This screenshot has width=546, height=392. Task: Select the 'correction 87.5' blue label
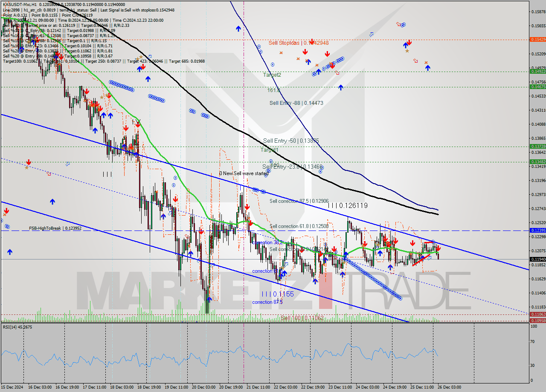click(267, 302)
